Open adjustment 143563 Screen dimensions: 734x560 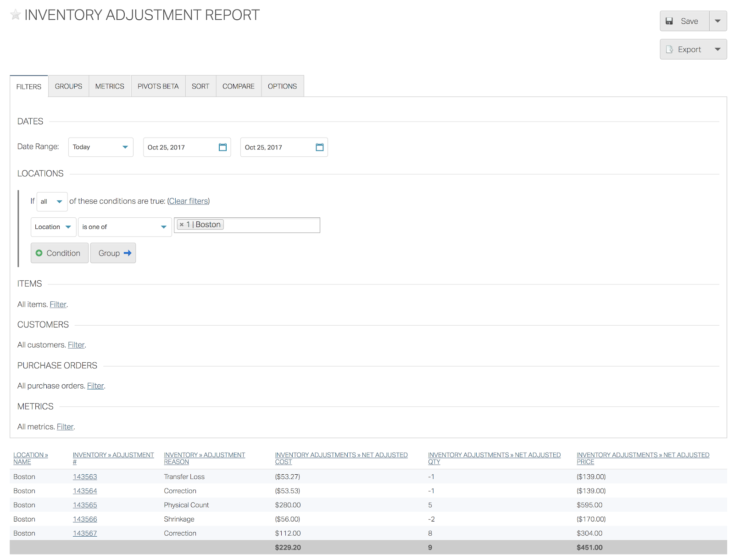[x=85, y=477]
